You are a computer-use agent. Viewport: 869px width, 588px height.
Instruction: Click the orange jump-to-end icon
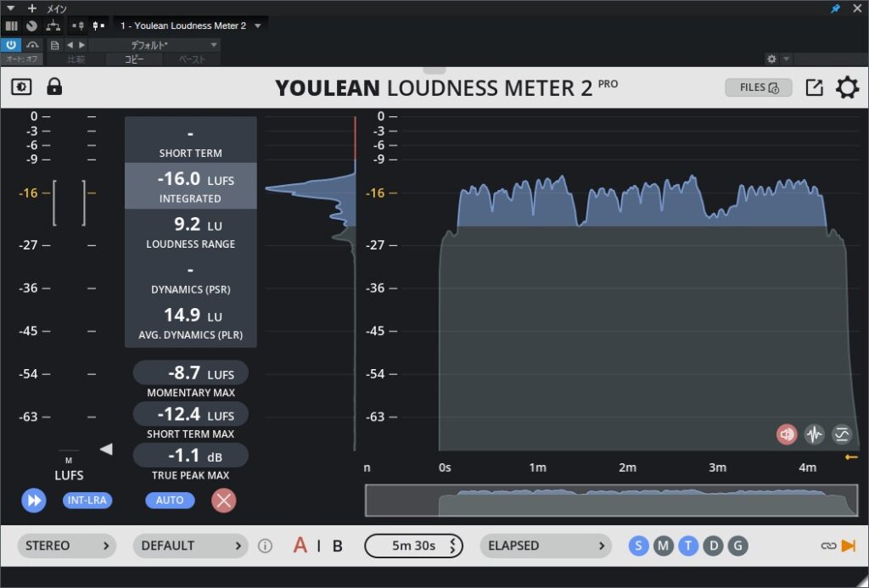(x=849, y=546)
